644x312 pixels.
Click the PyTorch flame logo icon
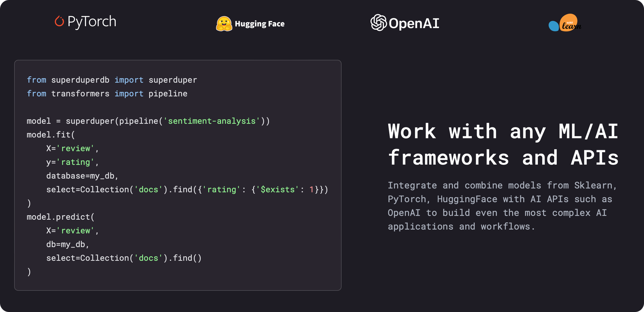pos(59,21)
